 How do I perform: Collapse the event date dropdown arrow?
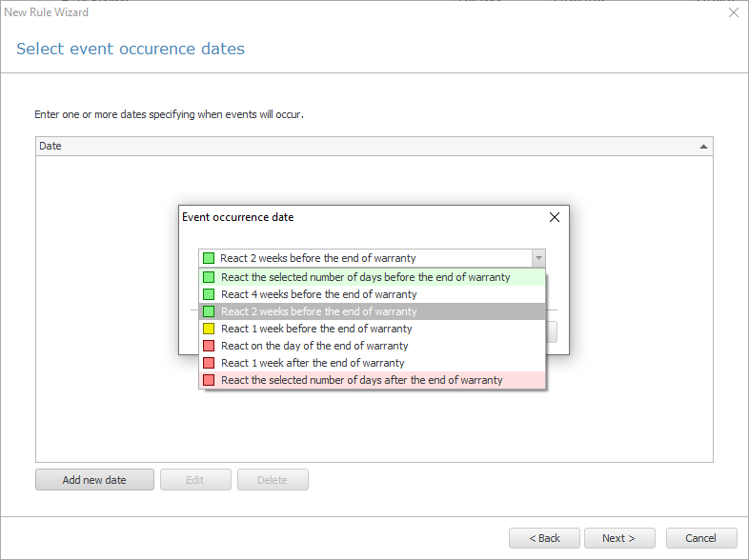538,258
